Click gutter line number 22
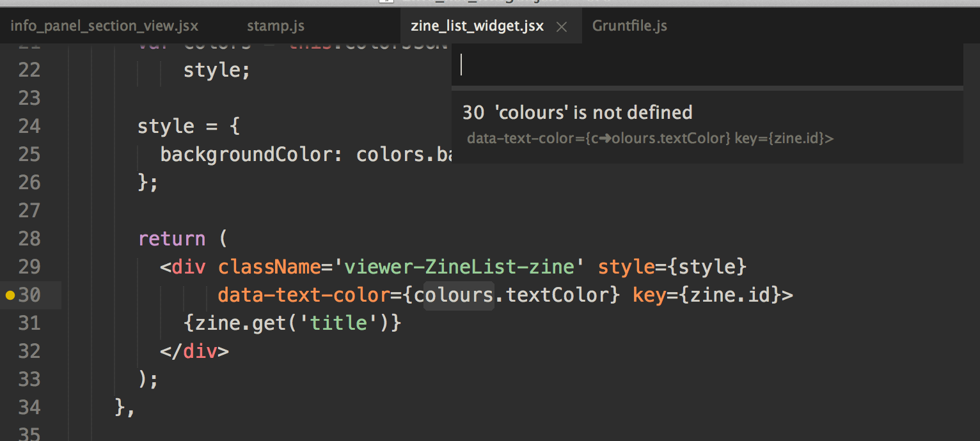 click(x=29, y=70)
